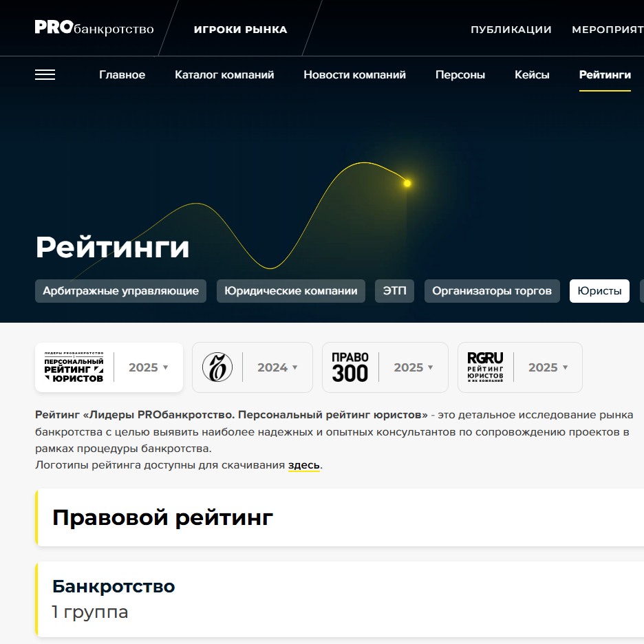Select the Коммерсантъ rating logo

pyautogui.click(x=217, y=367)
